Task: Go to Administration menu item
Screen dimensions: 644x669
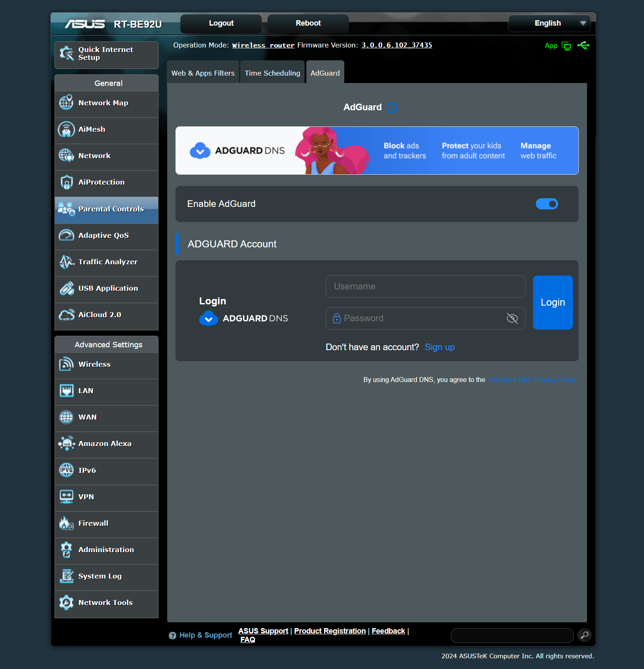Action: [107, 551]
